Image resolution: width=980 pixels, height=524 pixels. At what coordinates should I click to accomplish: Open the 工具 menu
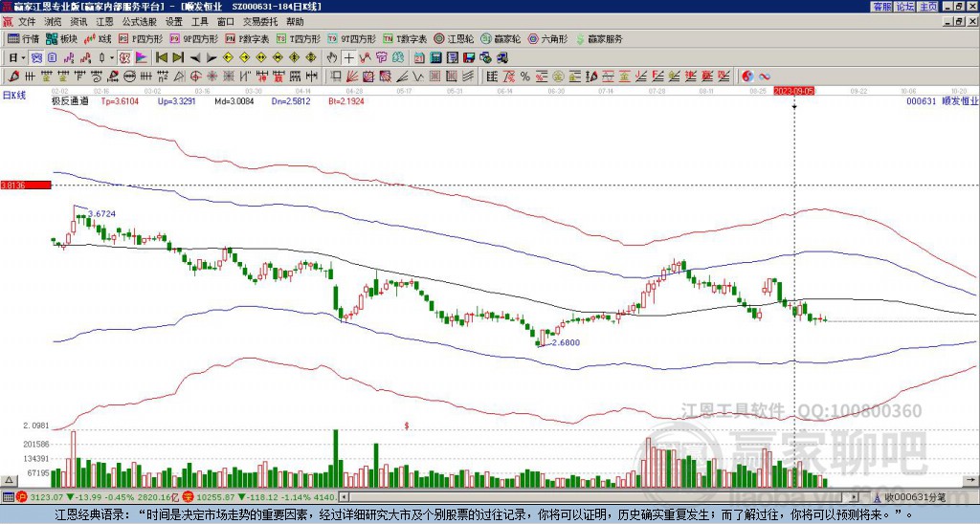(x=200, y=22)
